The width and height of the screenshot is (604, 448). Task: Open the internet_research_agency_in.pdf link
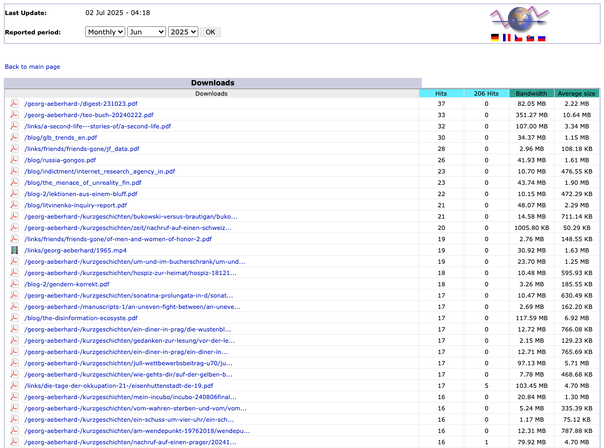(100, 171)
